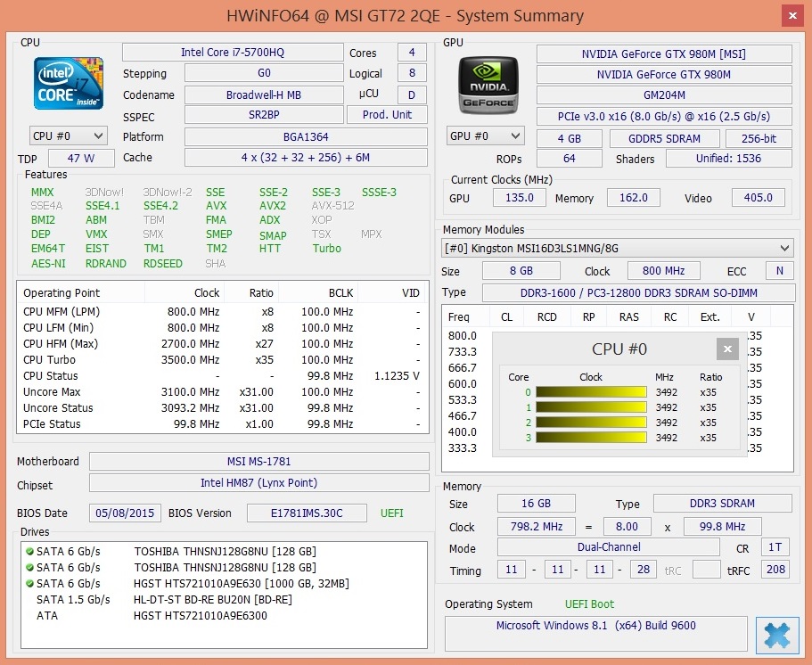Click the "RDSEED" feature label
Image resolution: width=812 pixels, height=665 pixels.
pyautogui.click(x=162, y=264)
